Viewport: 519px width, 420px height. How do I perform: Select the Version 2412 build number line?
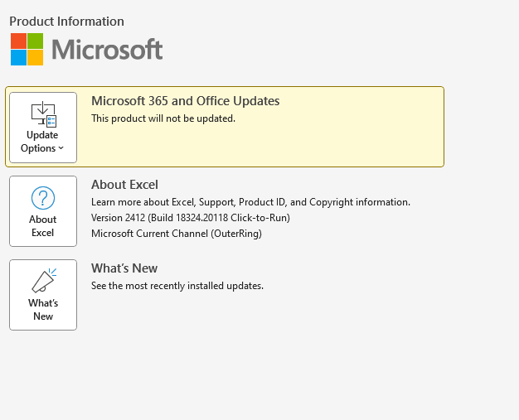[x=191, y=218]
